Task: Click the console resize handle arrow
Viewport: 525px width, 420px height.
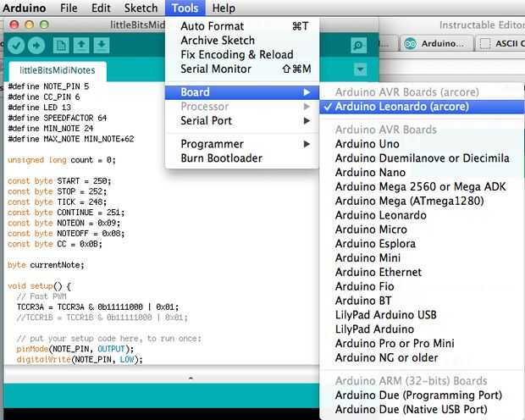Action: [x=191, y=379]
